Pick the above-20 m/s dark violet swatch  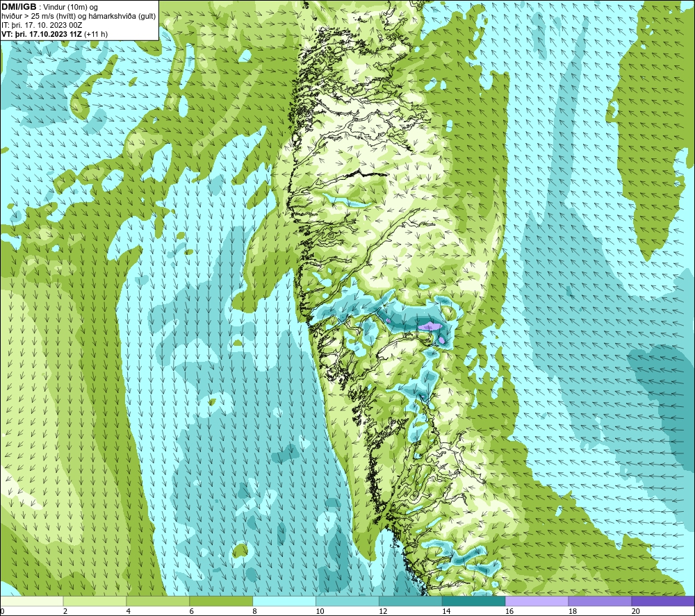663,601
